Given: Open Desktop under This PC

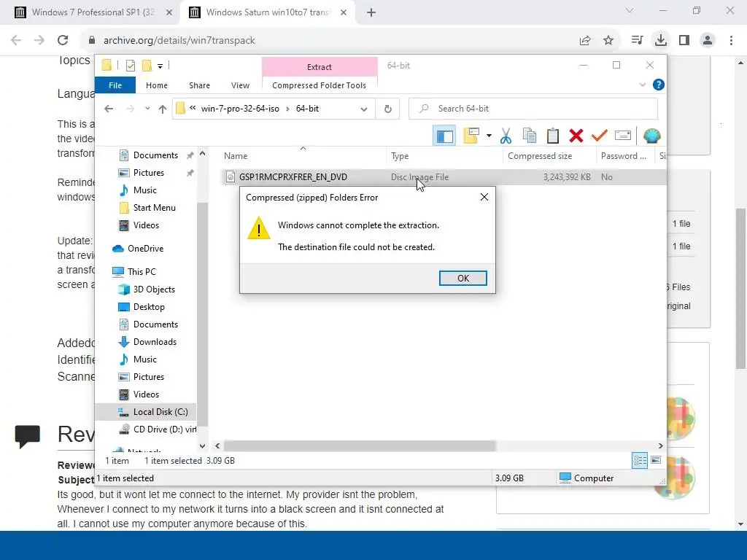Looking at the screenshot, I should (149, 307).
